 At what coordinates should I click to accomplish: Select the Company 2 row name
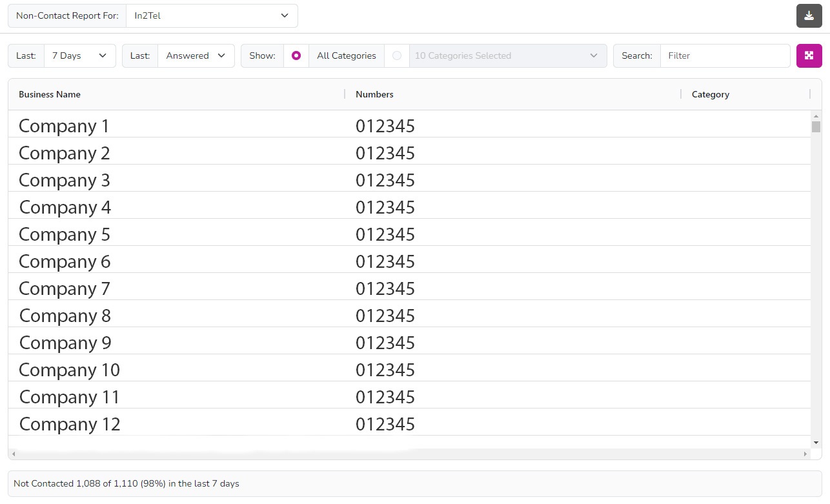(x=65, y=154)
